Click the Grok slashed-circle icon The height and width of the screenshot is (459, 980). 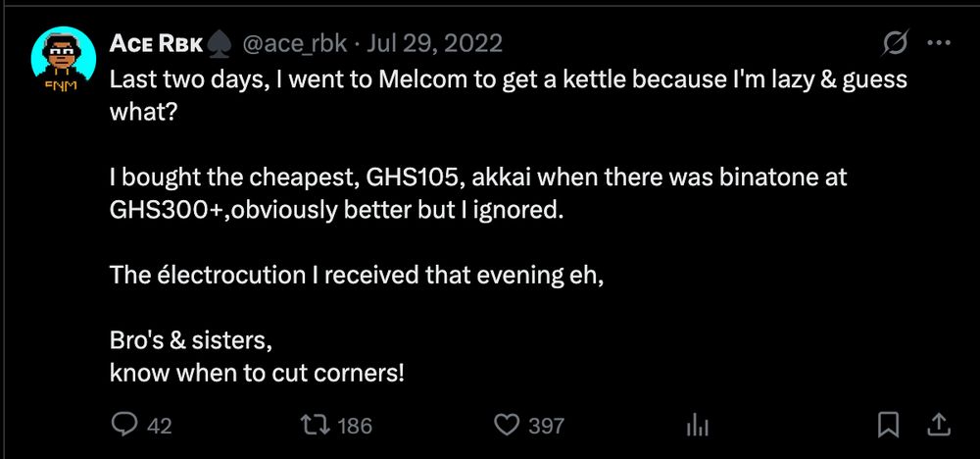click(893, 43)
